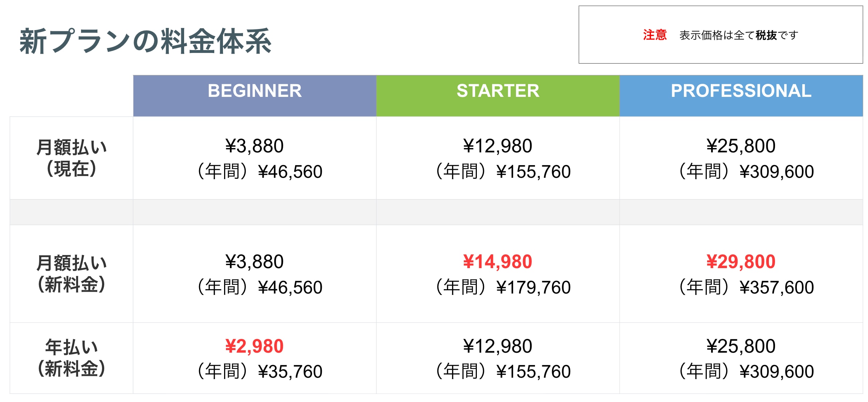This screenshot has height=402, width=868.
Task: Click the PROFESSIONAL plan column header
Action: click(741, 91)
